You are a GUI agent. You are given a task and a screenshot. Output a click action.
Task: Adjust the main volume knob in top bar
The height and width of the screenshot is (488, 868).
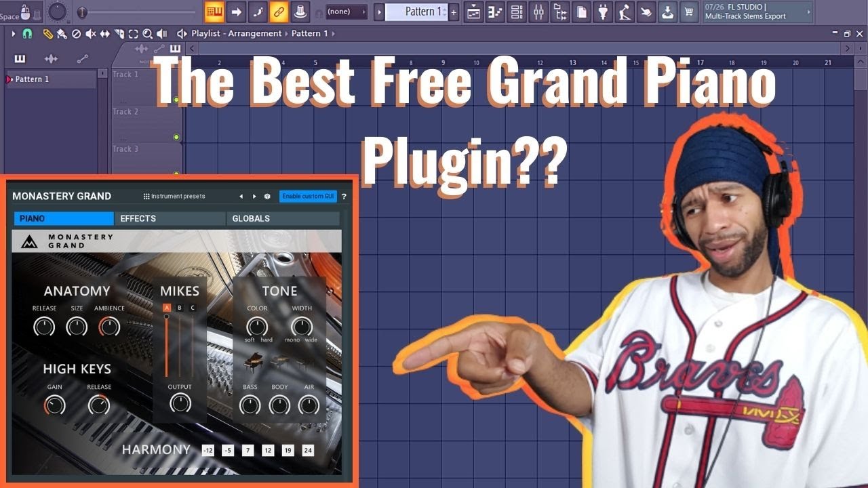[x=58, y=11]
